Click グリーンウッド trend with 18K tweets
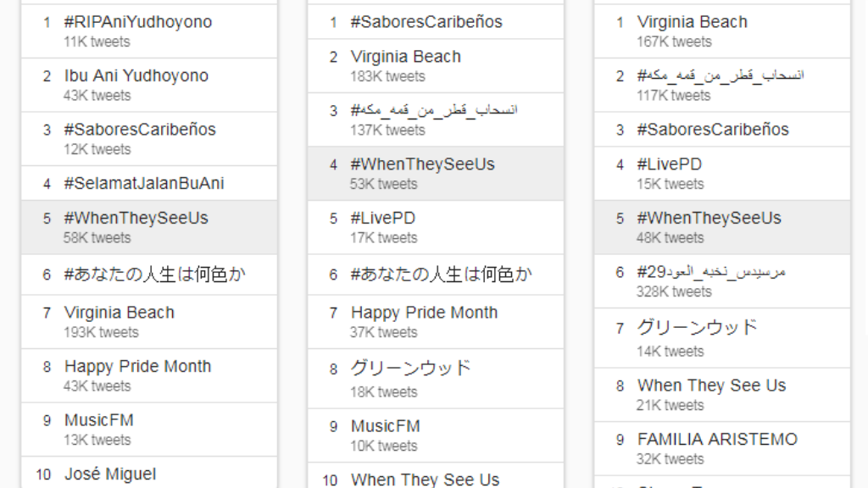This screenshot has height=488, width=868. (x=410, y=369)
